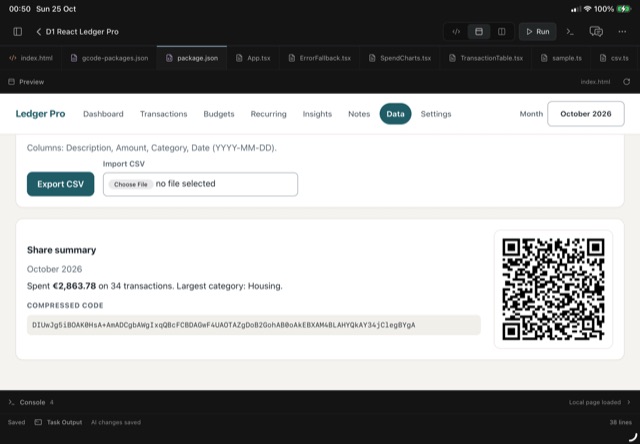The image size is (640, 444).
Task: Click the Export CSV button
Action: click(60, 184)
